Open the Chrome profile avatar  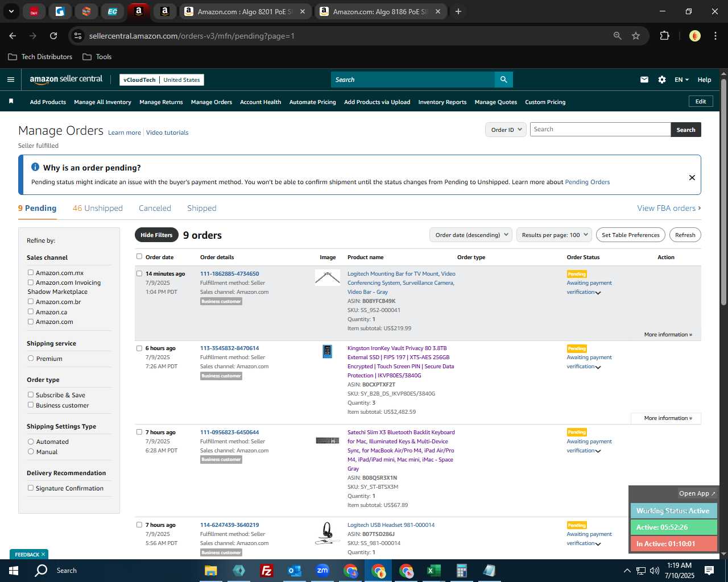click(x=694, y=36)
